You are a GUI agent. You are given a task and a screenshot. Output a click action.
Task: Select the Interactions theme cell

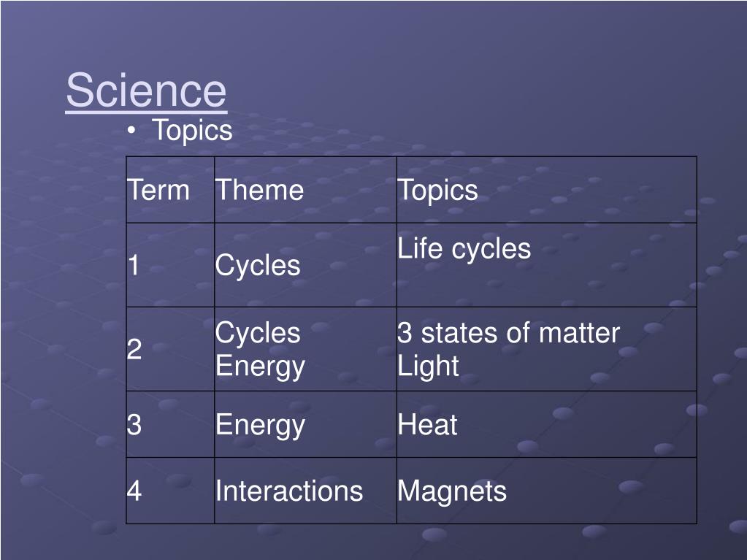(305, 491)
